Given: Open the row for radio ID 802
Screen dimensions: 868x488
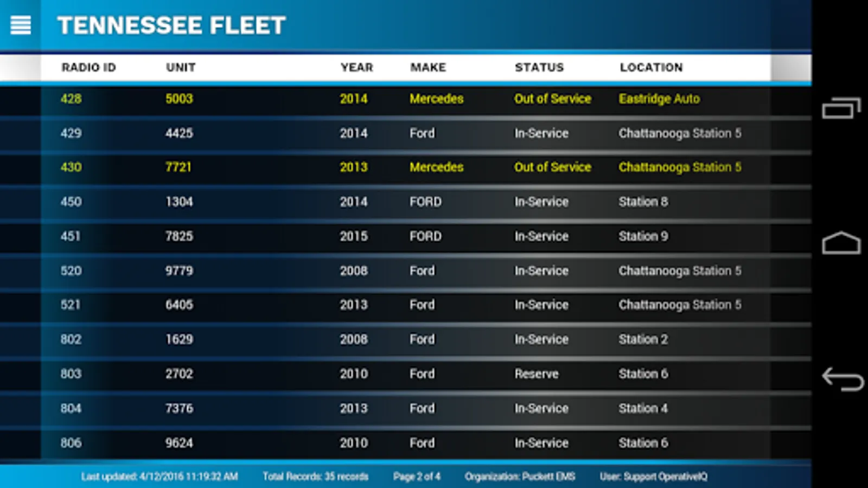Looking at the screenshot, I should click(x=71, y=339).
